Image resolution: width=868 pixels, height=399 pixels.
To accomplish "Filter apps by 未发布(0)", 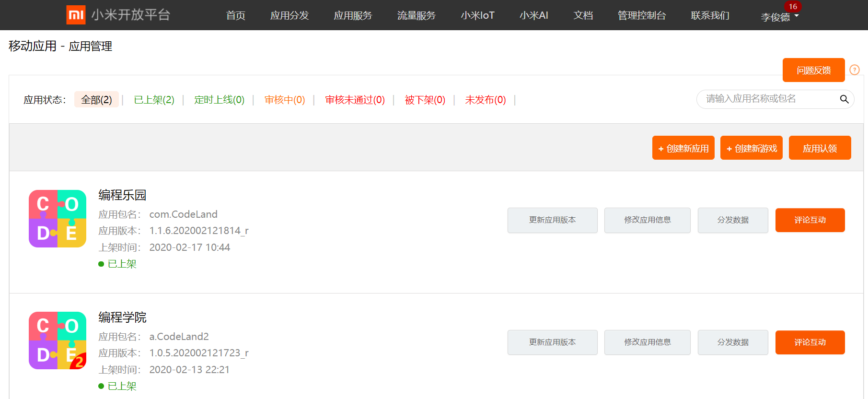I will pos(486,100).
